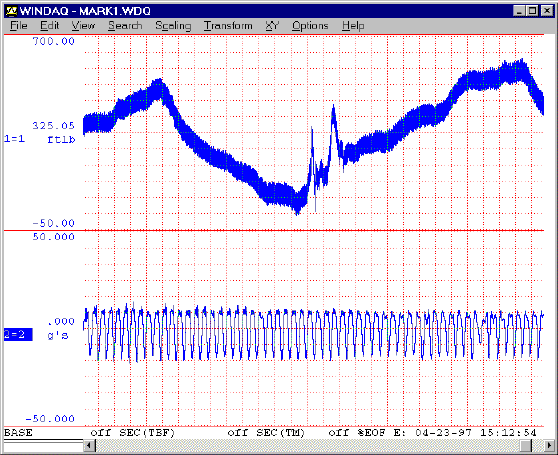Click the 15:12:54 time in status bar
The height and width of the screenshot is (455, 558).
click(508, 433)
